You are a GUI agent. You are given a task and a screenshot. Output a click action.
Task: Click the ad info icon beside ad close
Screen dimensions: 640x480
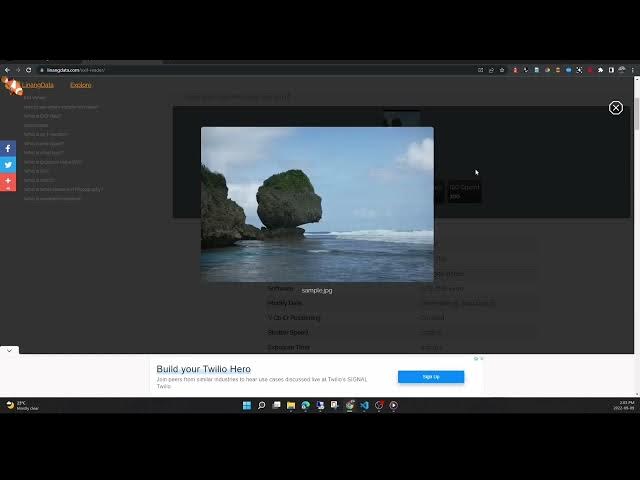[476, 358]
